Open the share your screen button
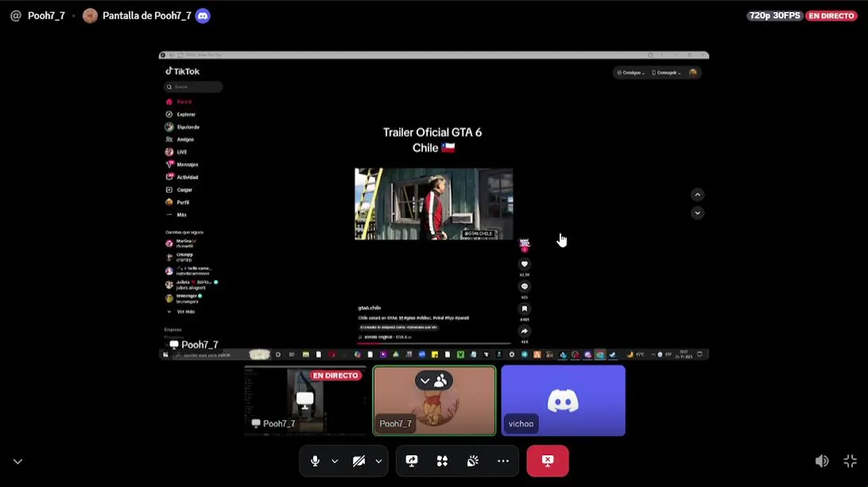Screen dimensions: 868x487 (412, 461)
